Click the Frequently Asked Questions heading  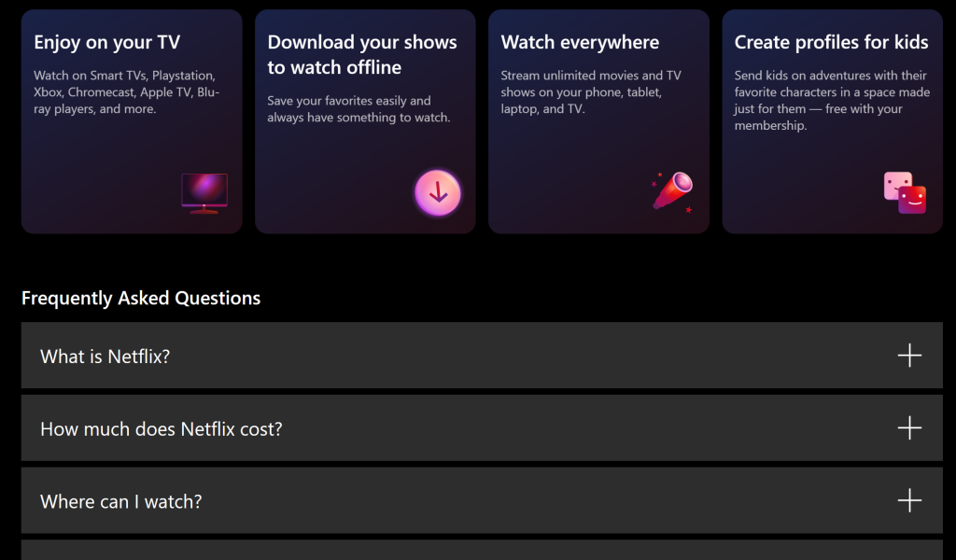[x=141, y=298]
